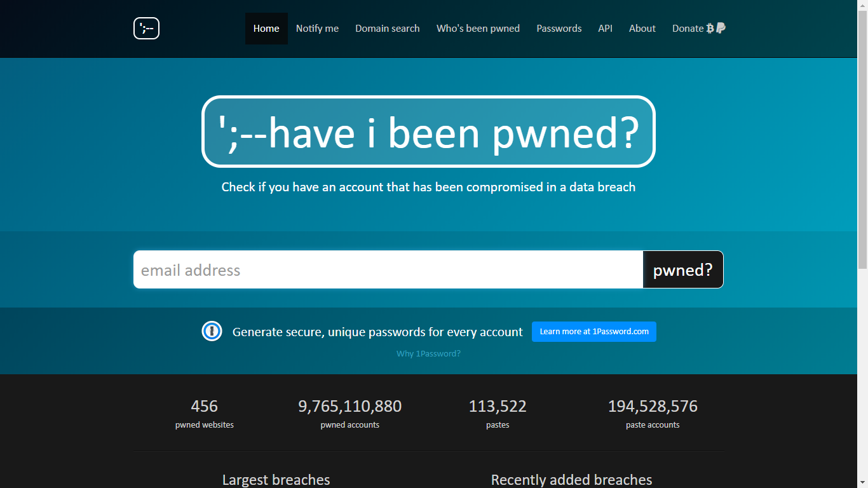Click the Have I Been Pwned logo icon
The width and height of the screenshot is (868, 488).
146,28
